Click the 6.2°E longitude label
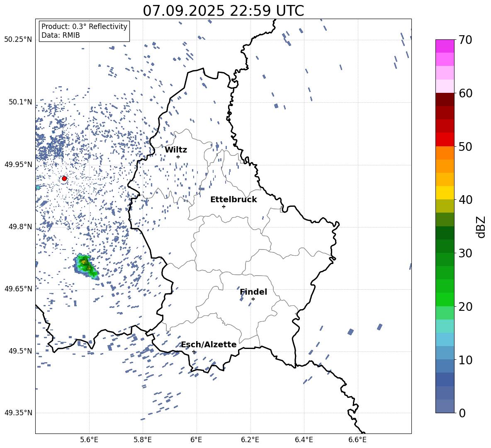The image size is (491, 448). (x=250, y=440)
